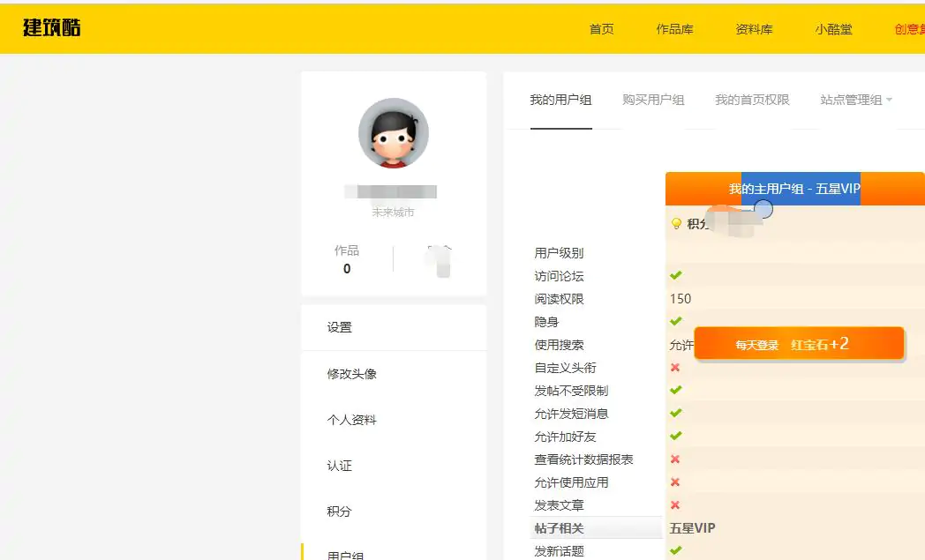Click the 用户级别 row label
925x560 pixels.
point(559,253)
